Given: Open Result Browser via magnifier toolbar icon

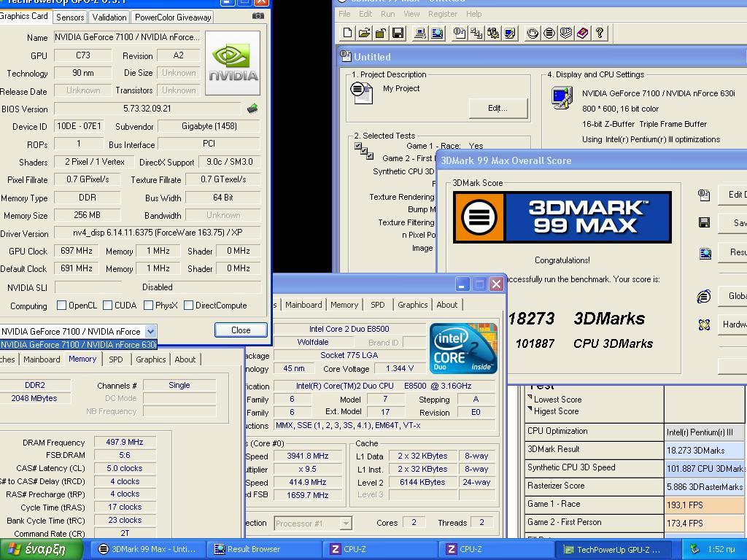Looking at the screenshot, I should click(x=437, y=33).
